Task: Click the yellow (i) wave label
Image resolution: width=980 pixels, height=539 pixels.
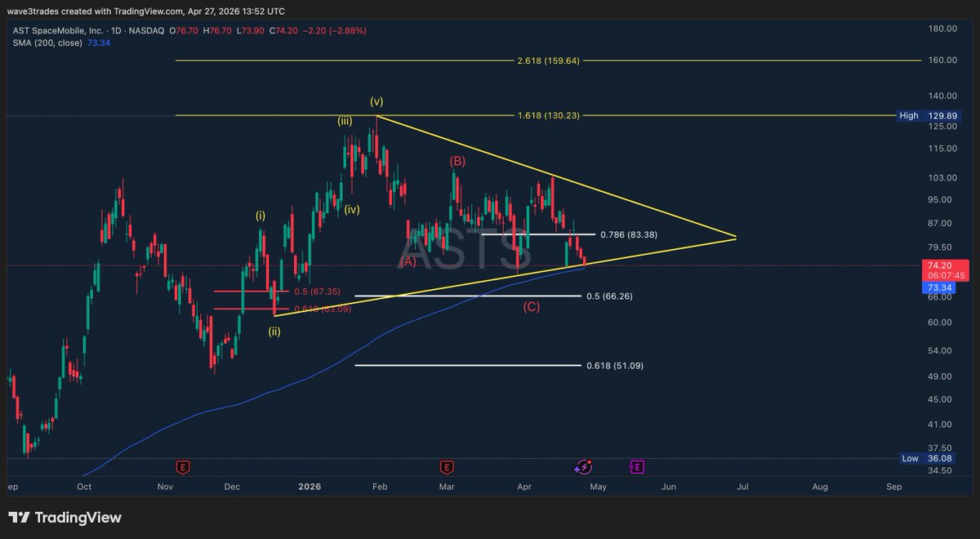Action: click(261, 216)
